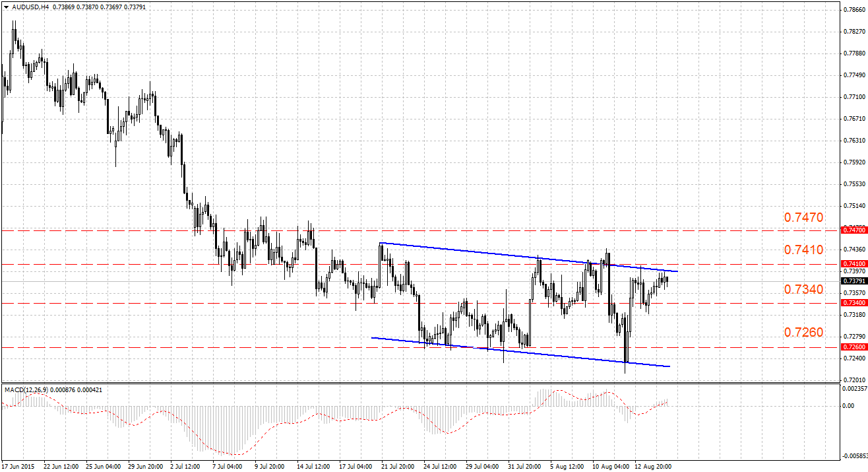868x472 pixels.
Task: Select the orange 0.7470 level label
Action: pyautogui.click(x=803, y=217)
